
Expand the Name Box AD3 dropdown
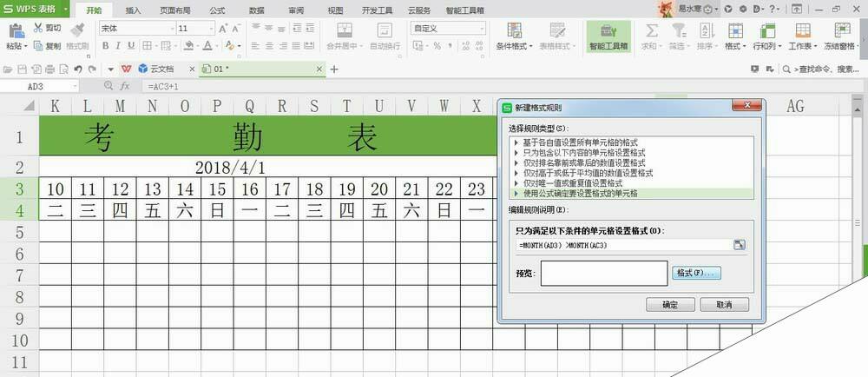click(x=75, y=86)
